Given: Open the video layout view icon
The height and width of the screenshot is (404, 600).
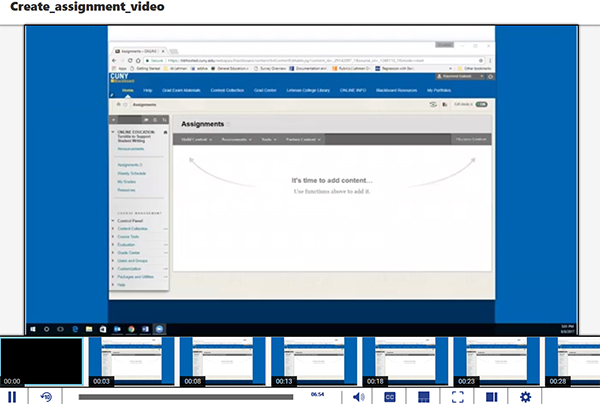Looking at the screenshot, I should pyautogui.click(x=425, y=396).
